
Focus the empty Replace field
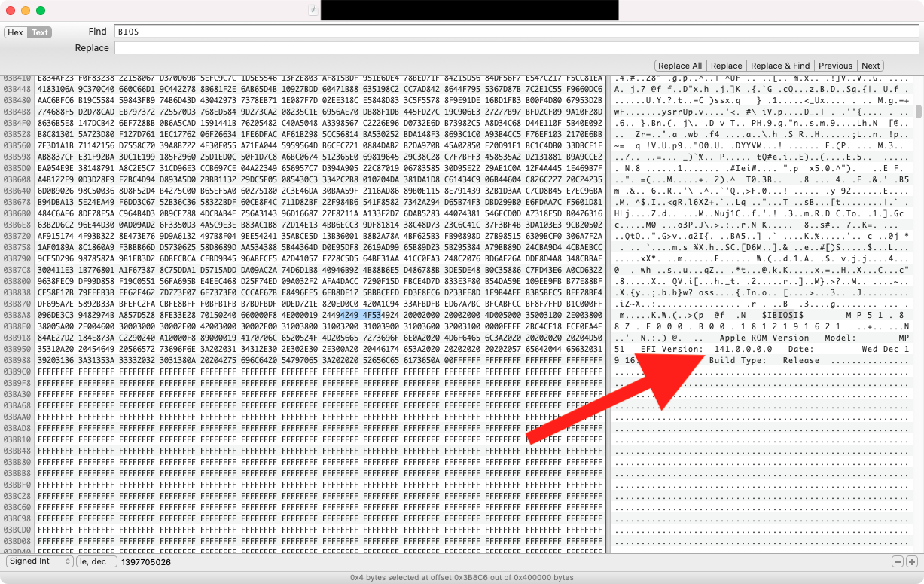point(517,48)
